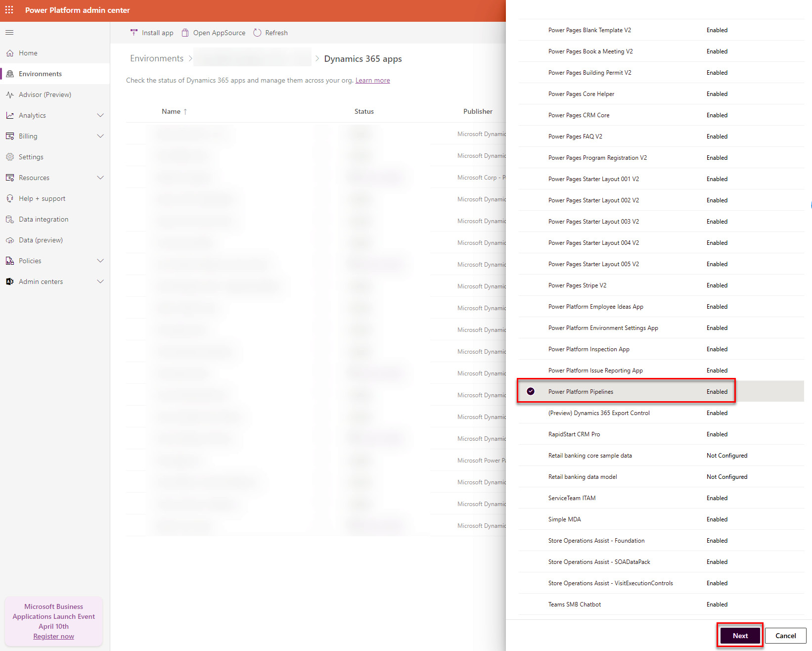Click the Settings gear icon
Viewport: 812px width, 651px height.
click(10, 157)
